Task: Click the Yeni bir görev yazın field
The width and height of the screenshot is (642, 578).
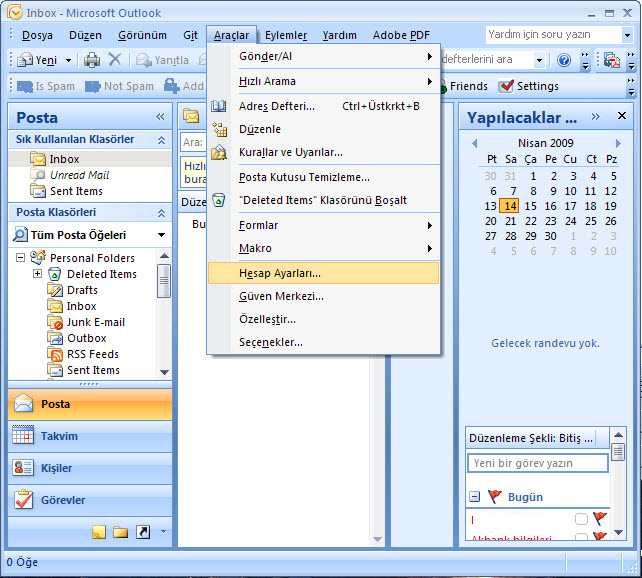Action: click(538, 463)
